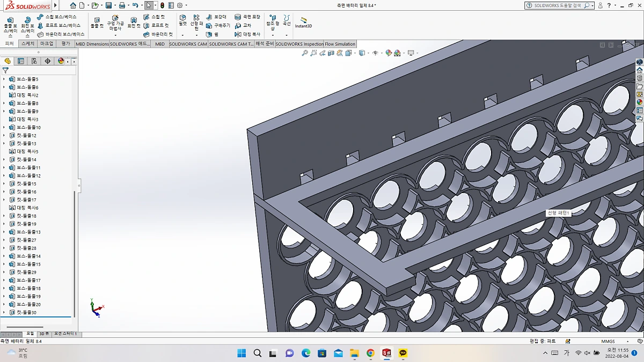Open the 선형 패턴 dropdown arrow
The image size is (644, 362).
point(196,35)
